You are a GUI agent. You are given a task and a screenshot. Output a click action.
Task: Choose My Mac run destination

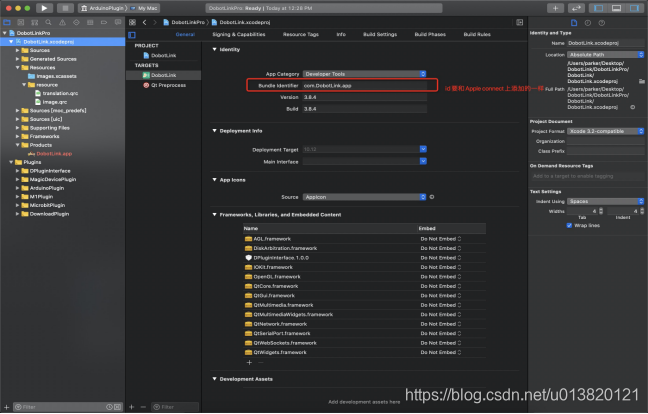tap(145, 8)
